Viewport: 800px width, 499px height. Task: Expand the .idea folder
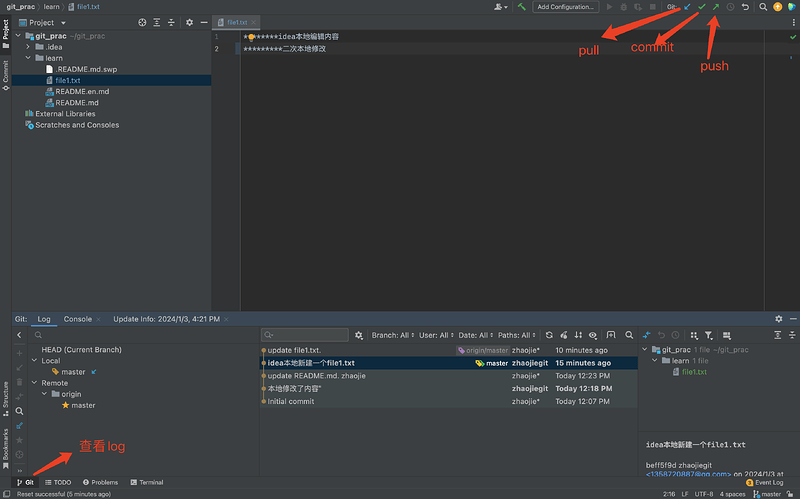28,47
